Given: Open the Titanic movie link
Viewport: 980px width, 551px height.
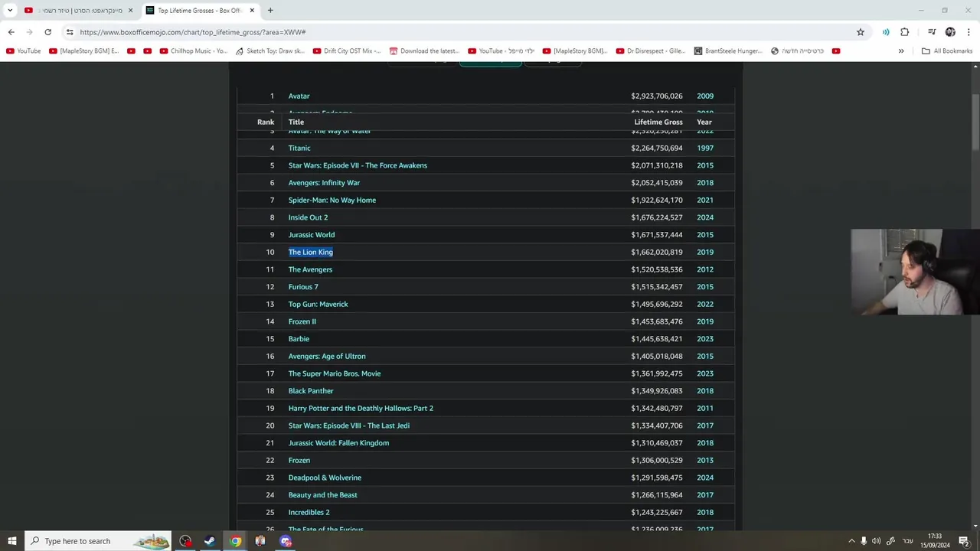Looking at the screenshot, I should (x=299, y=148).
